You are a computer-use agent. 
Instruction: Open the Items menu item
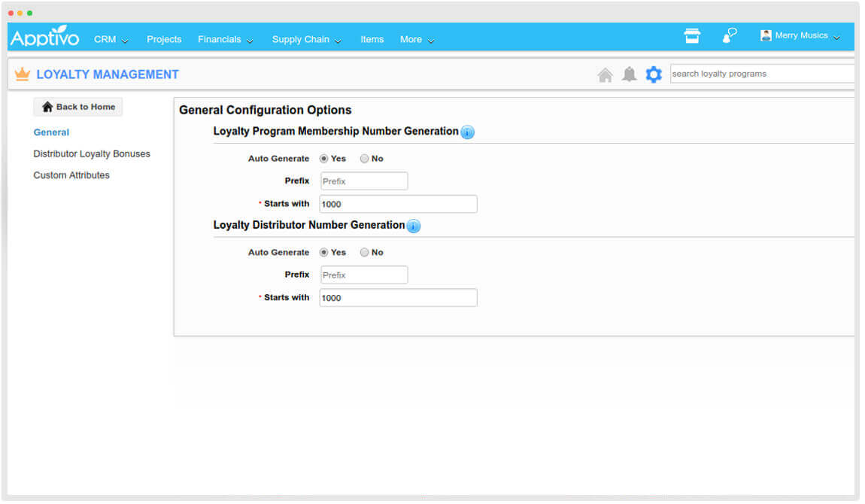(372, 40)
